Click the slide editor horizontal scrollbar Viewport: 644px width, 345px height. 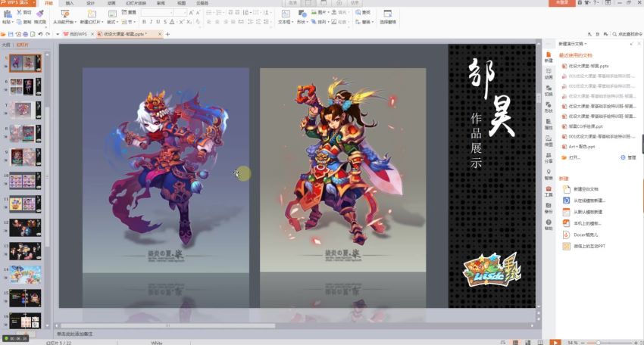click(x=167, y=326)
